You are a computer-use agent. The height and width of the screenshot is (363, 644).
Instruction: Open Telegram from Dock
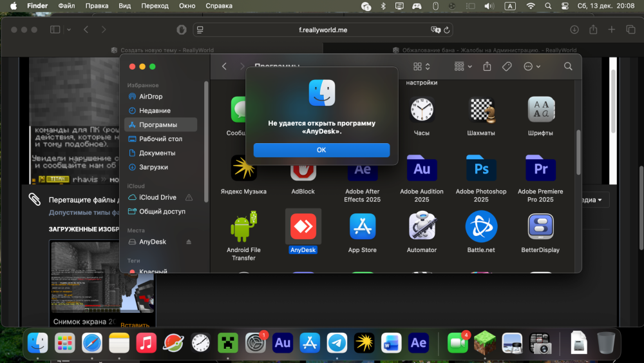point(337,343)
